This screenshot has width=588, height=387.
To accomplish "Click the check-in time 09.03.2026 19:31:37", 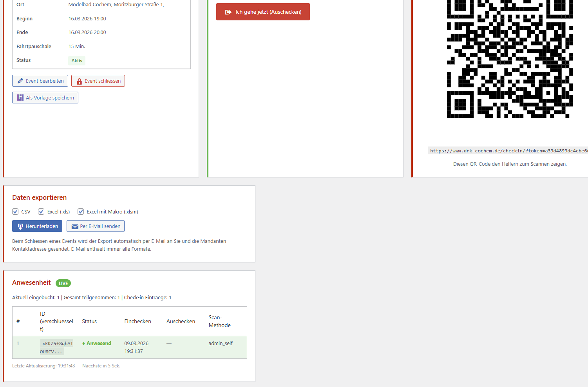I will (x=136, y=347).
